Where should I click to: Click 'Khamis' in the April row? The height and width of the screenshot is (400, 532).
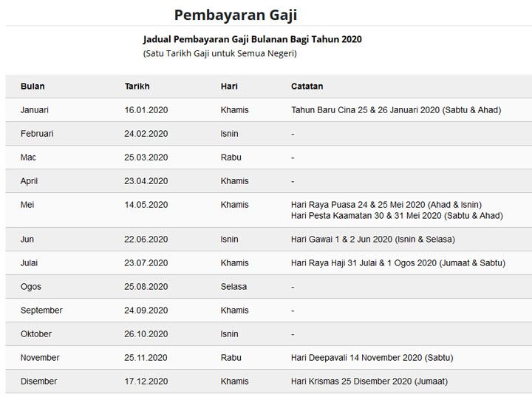pyautogui.click(x=234, y=181)
